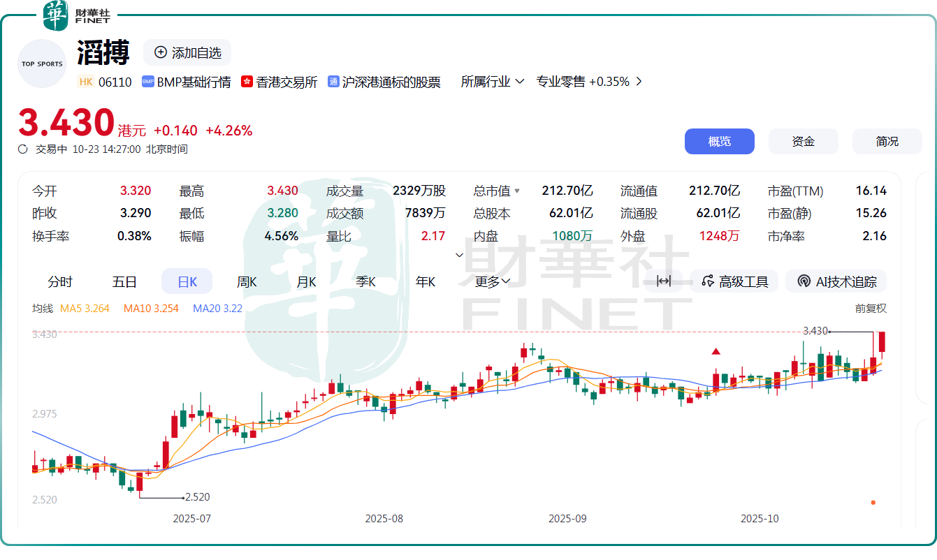The height and width of the screenshot is (560, 937).
Task: Click the 香港交易所 red flag icon
Action: pyautogui.click(x=247, y=82)
